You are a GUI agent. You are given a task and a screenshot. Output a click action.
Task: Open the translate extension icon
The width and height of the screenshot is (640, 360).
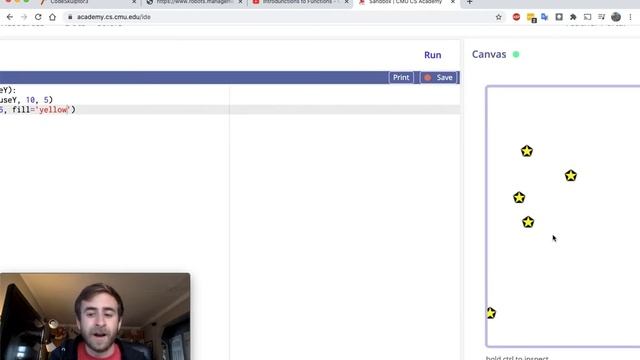tap(544, 17)
